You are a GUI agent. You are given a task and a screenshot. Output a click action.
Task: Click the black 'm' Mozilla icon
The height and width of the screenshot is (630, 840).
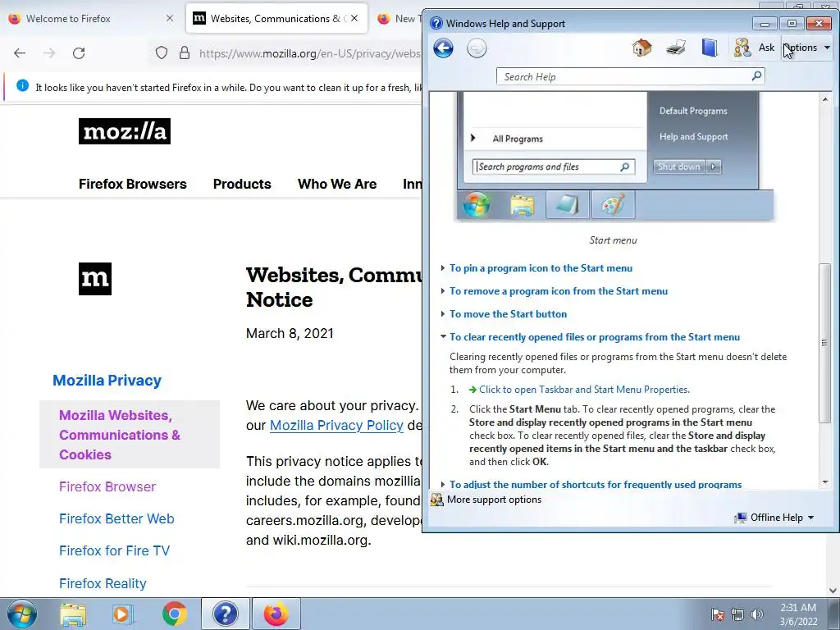[95, 279]
